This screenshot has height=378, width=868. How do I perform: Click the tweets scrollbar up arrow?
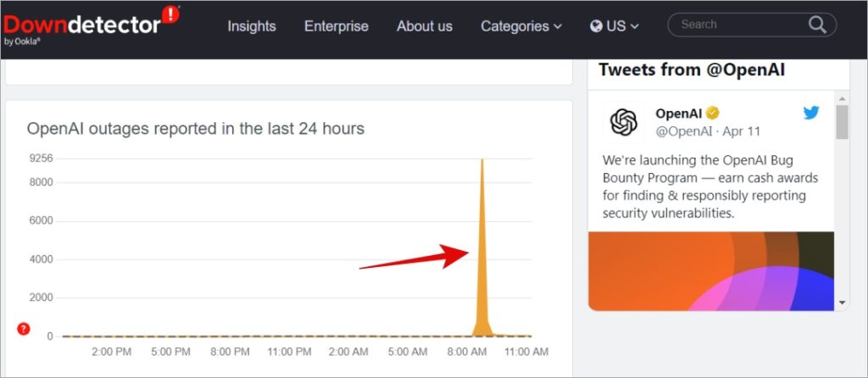[842, 98]
